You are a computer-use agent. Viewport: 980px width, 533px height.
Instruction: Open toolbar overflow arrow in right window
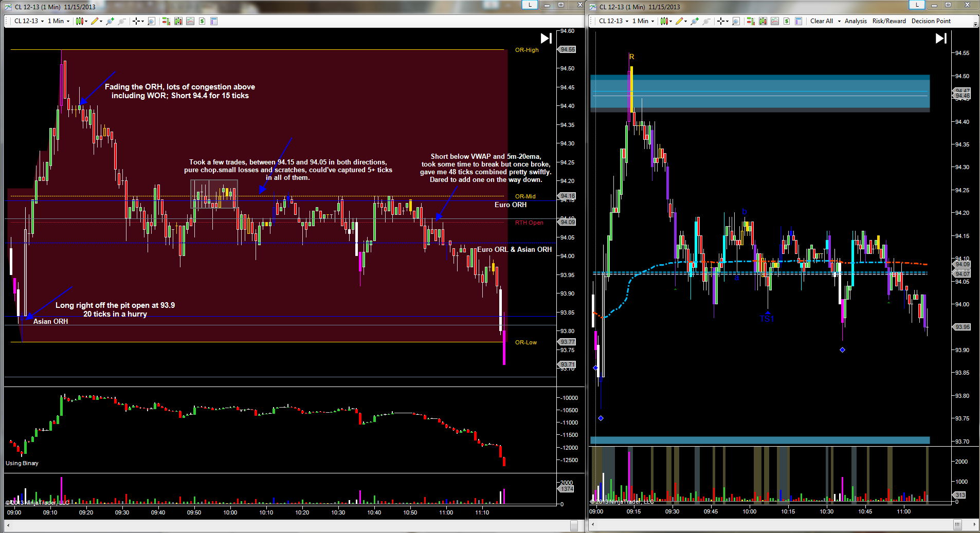click(x=975, y=23)
